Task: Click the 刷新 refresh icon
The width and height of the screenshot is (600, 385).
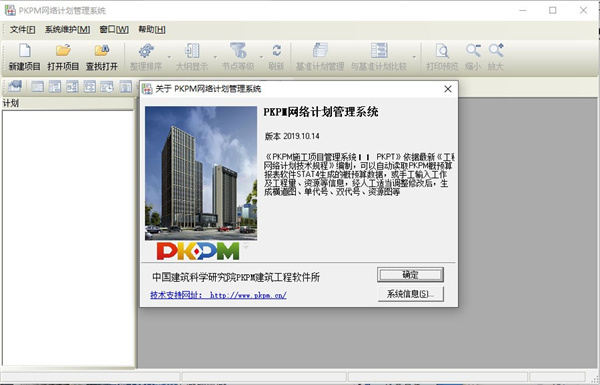Action: 276,51
